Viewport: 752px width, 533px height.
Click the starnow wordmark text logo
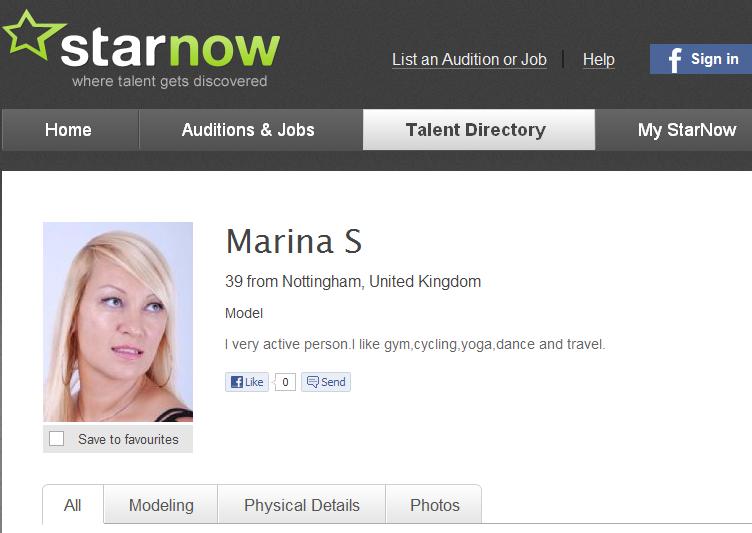pos(170,48)
